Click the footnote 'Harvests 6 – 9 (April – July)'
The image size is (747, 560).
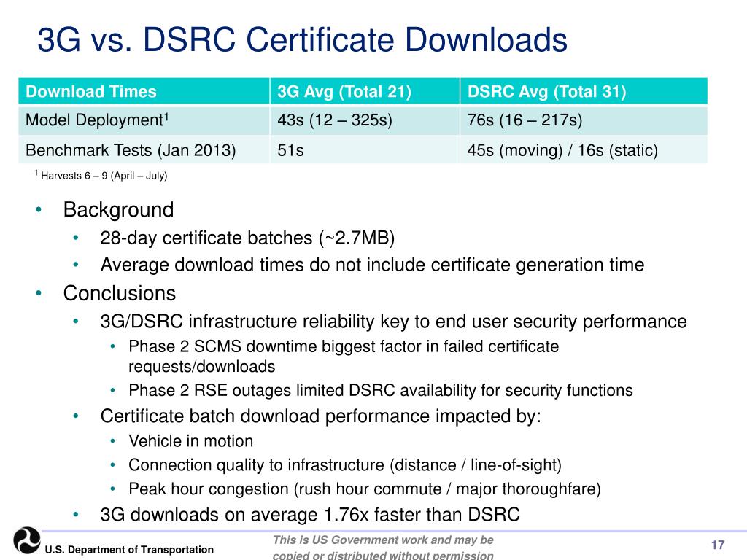click(101, 175)
